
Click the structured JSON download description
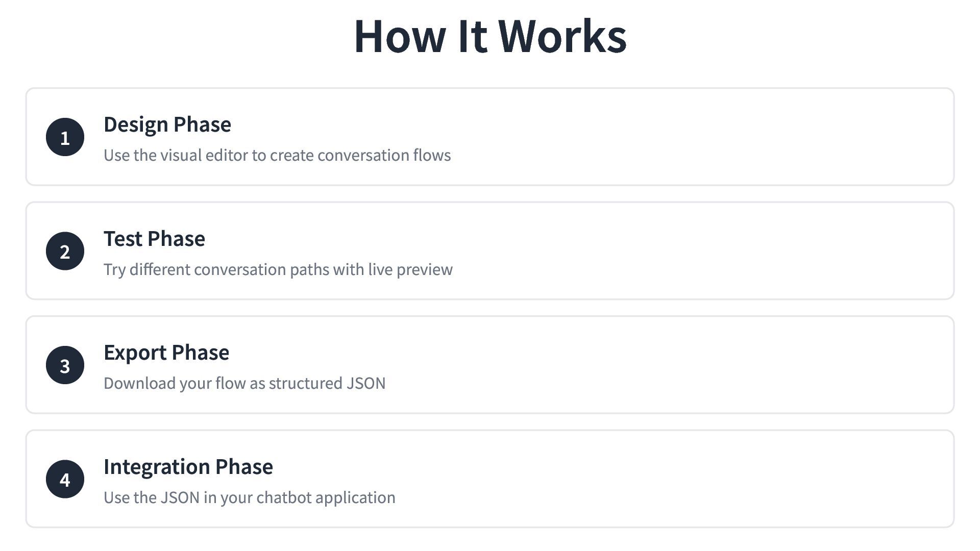pyautogui.click(x=244, y=383)
